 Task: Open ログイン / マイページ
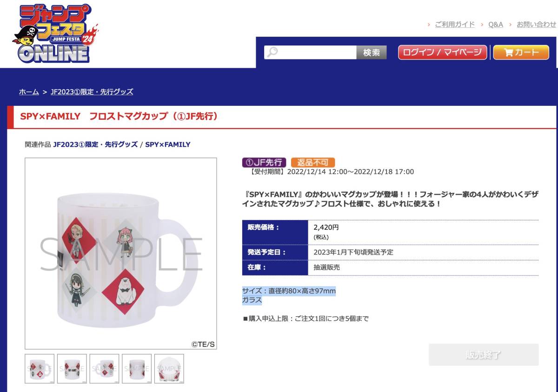pos(442,52)
